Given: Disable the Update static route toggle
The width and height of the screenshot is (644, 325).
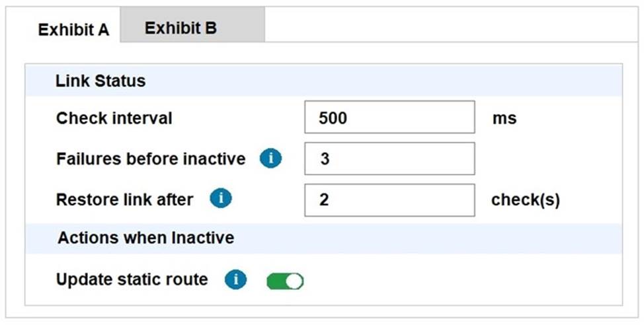Looking at the screenshot, I should click(285, 281).
